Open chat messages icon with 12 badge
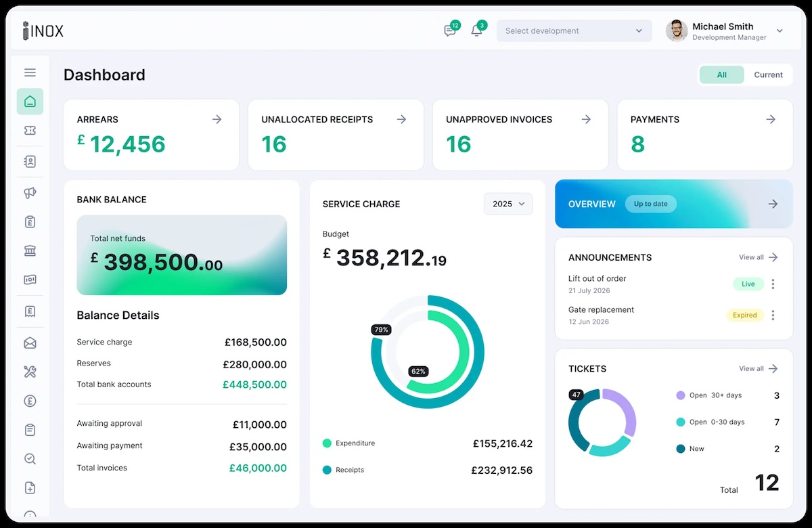Image resolution: width=812 pixels, height=528 pixels. coord(450,30)
